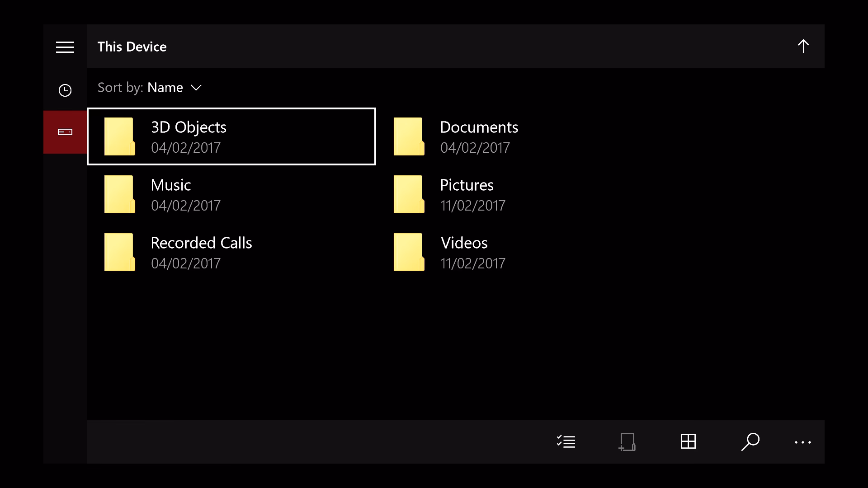Open the Pictures folder thumbnail
Viewport: 868px width, 488px height.
point(409,194)
